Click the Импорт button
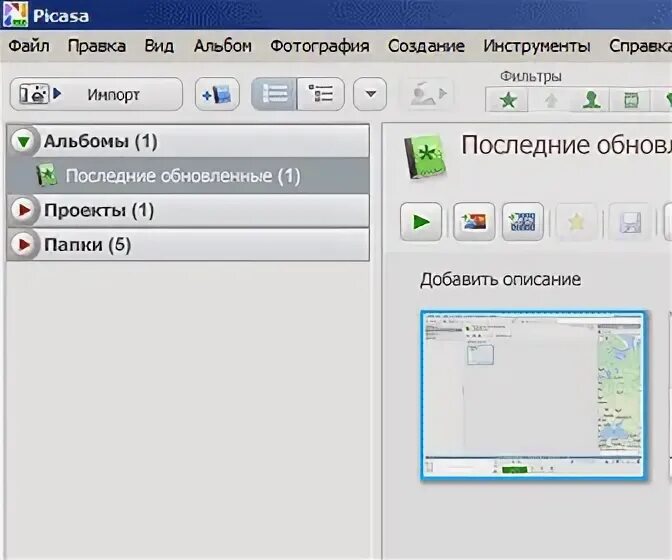Screen dimensions: 672x560 click(96, 94)
